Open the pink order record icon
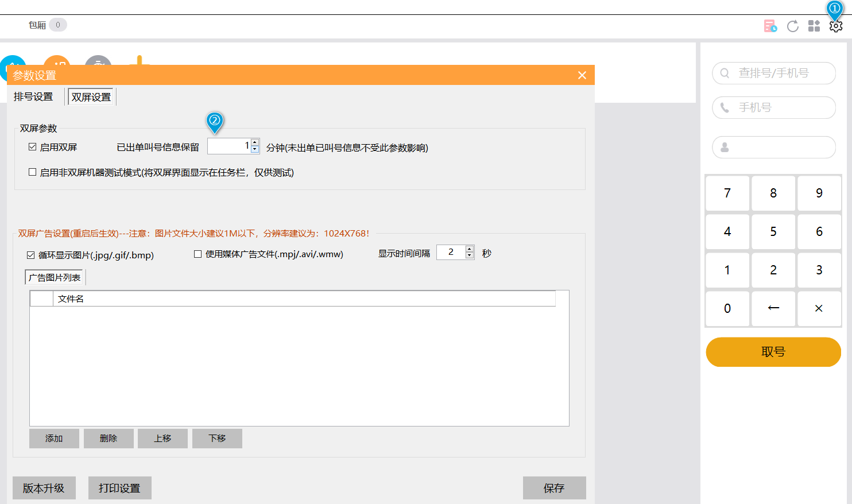The height and width of the screenshot is (504, 852). coord(770,26)
